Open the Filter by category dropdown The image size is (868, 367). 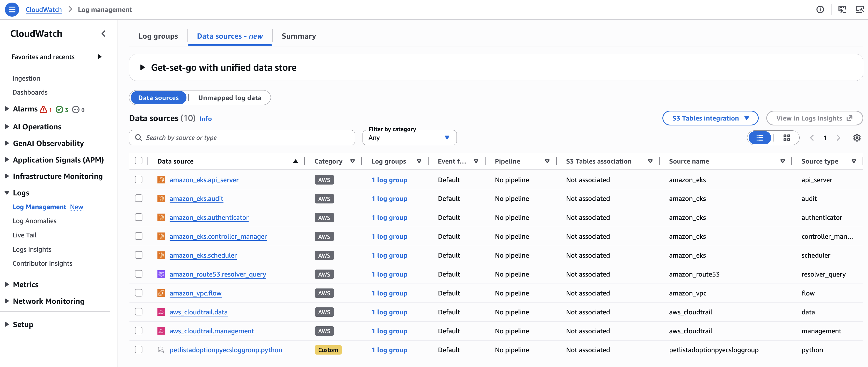coord(409,138)
